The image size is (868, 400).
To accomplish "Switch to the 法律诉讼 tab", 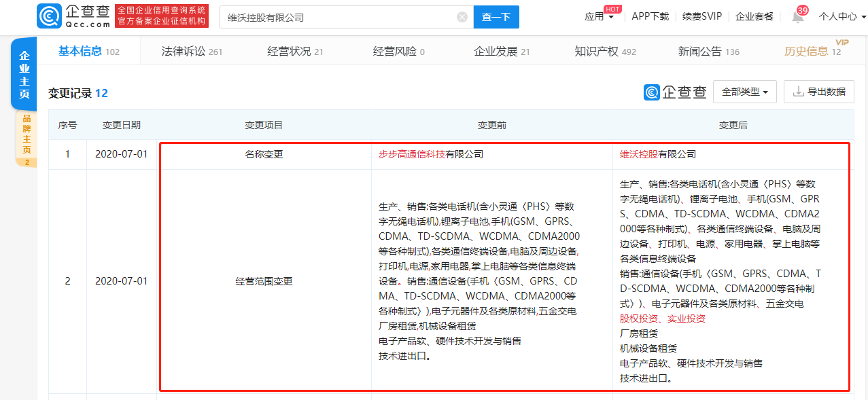I will point(191,52).
